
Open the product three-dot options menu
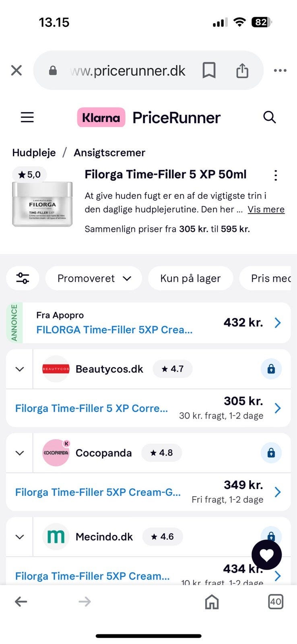coord(275,175)
